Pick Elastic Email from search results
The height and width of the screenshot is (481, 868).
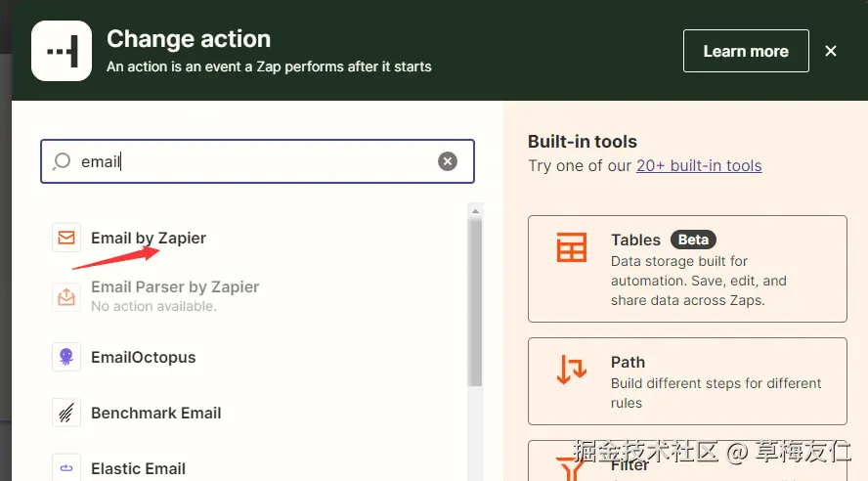(139, 468)
